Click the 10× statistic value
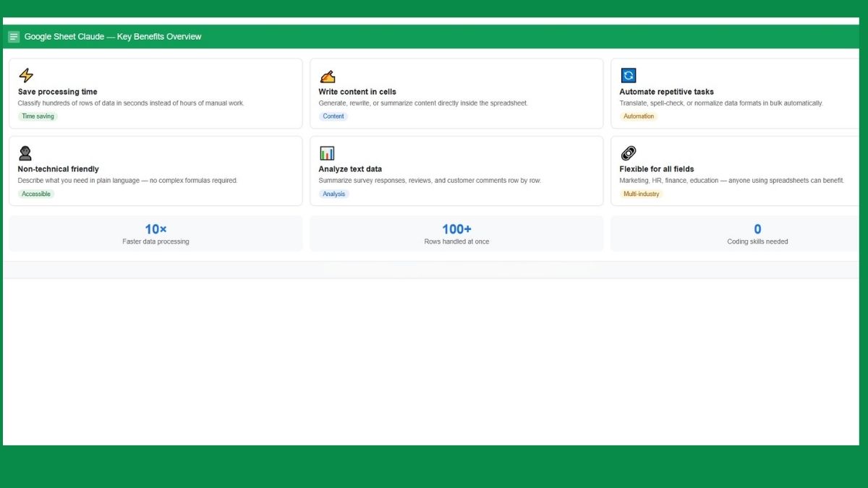This screenshot has width=868, height=488. click(156, 229)
